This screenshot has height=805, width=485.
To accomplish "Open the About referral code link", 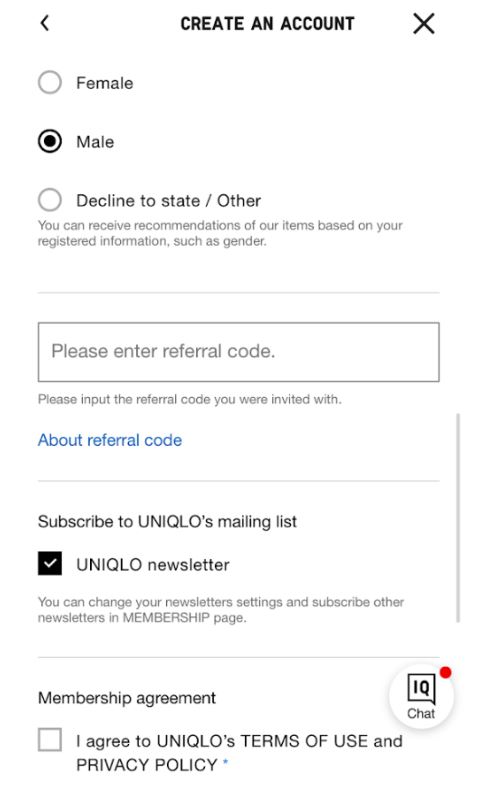I will [x=110, y=440].
